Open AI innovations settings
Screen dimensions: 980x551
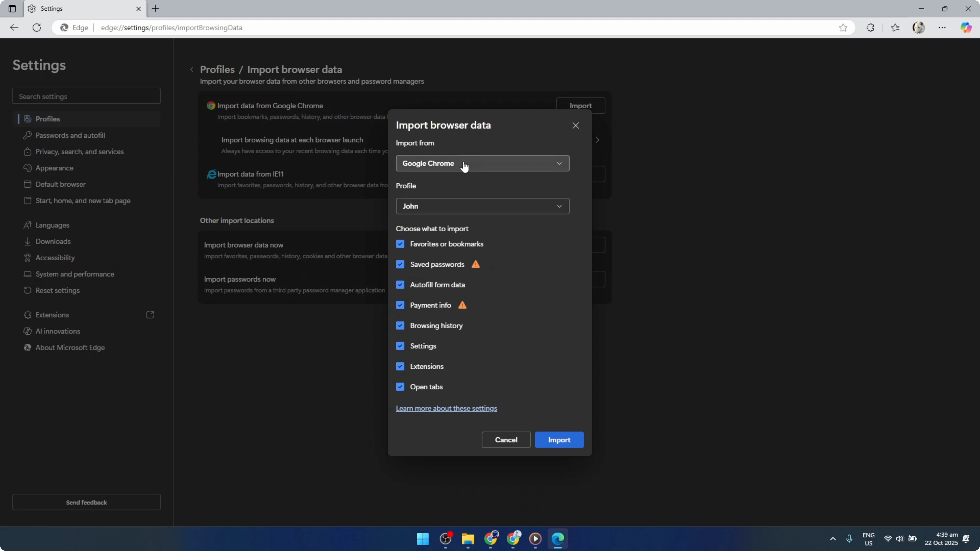coord(87,331)
